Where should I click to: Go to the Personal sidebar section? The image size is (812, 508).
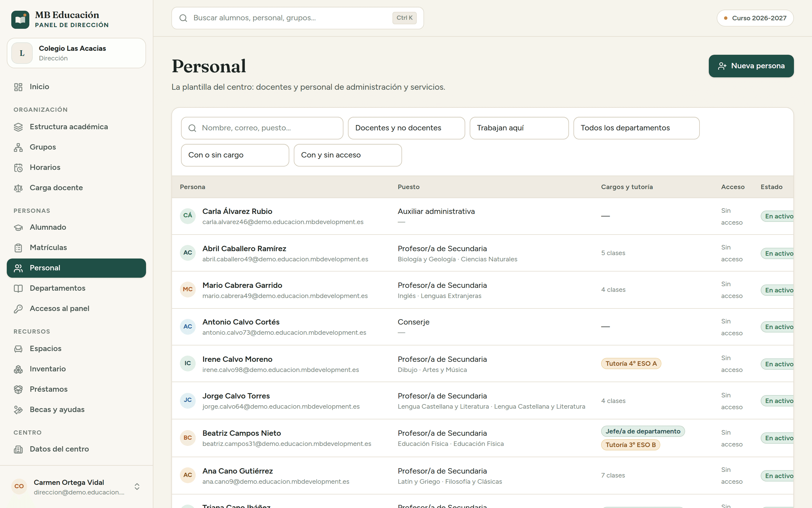click(x=76, y=268)
